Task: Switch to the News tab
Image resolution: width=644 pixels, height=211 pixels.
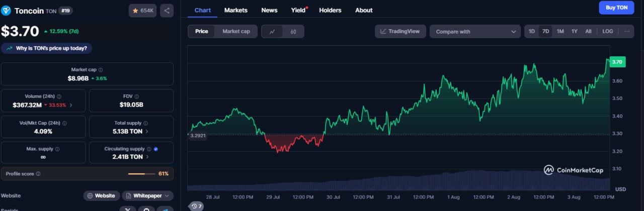Action: tap(269, 10)
